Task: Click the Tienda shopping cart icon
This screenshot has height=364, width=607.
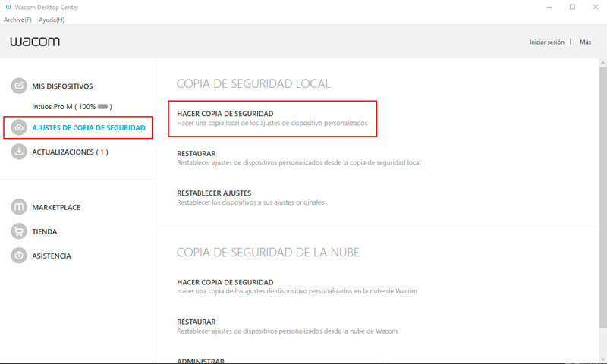Action: pyautogui.click(x=19, y=231)
